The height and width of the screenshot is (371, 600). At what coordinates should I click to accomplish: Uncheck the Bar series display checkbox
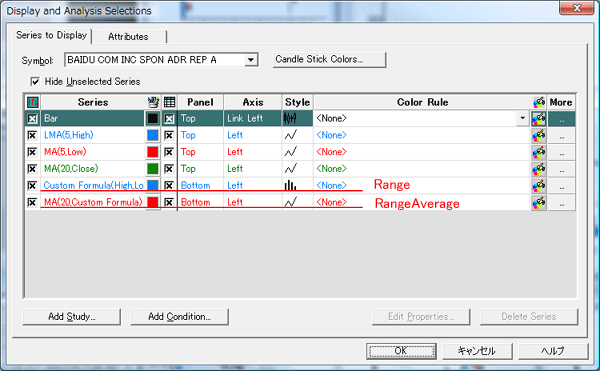[x=33, y=119]
